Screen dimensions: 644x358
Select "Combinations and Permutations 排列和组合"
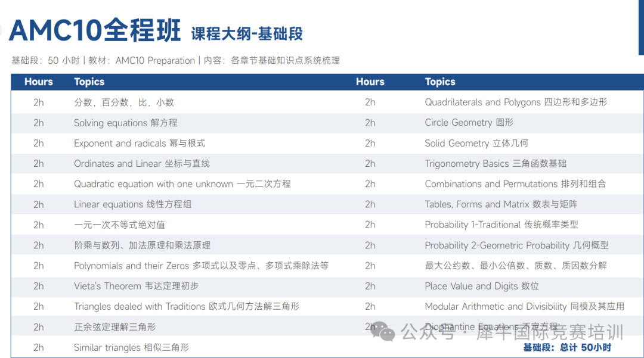coord(515,183)
